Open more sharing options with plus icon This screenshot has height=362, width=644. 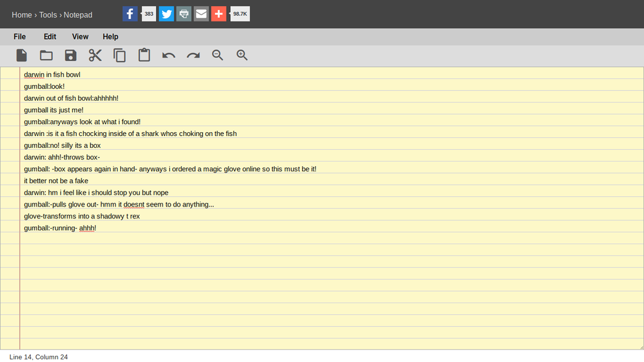point(218,14)
